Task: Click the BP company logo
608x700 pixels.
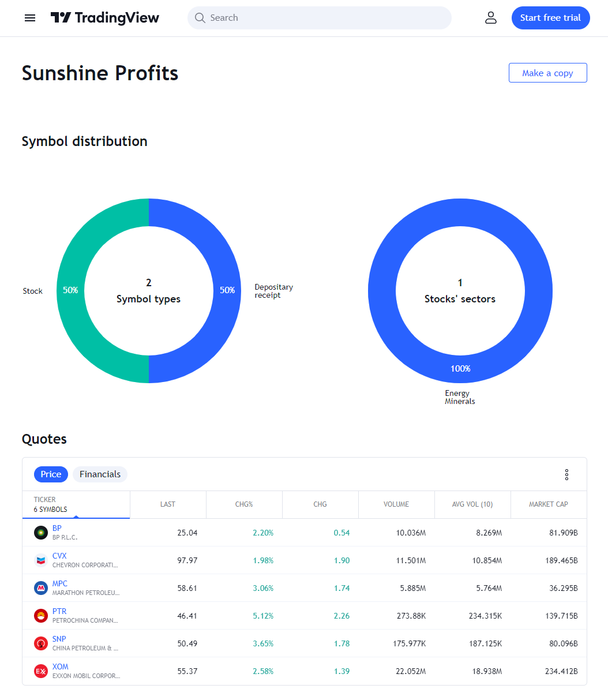Action: [x=40, y=533]
